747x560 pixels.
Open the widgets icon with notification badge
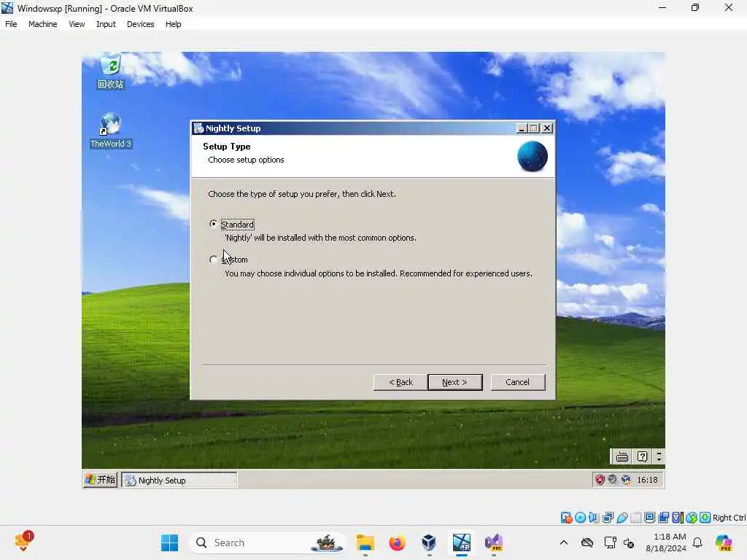click(23, 542)
